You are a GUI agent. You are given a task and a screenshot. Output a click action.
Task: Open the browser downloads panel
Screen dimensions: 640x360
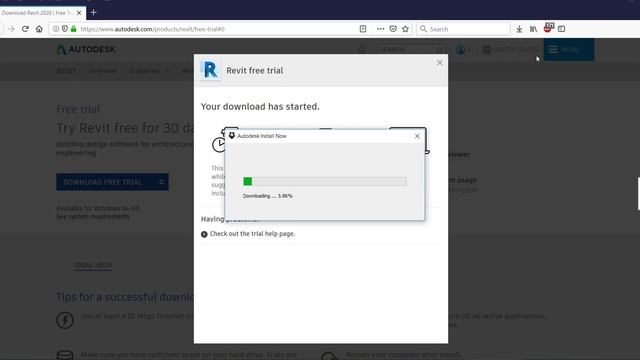pyautogui.click(x=519, y=29)
